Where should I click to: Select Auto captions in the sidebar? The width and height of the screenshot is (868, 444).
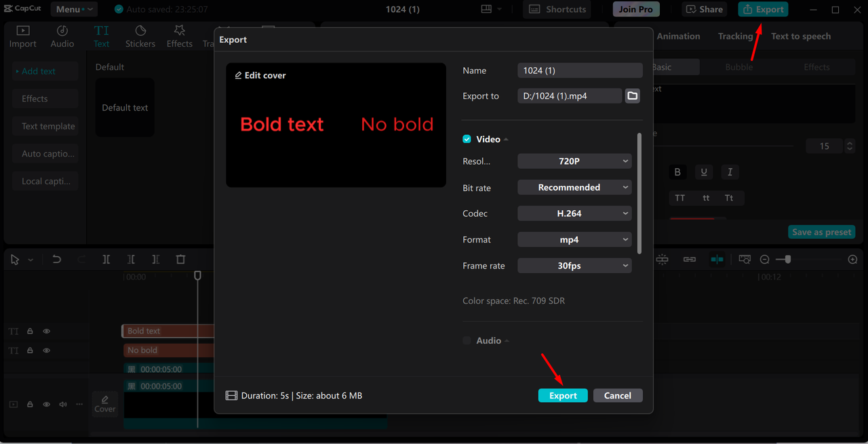[45, 154]
